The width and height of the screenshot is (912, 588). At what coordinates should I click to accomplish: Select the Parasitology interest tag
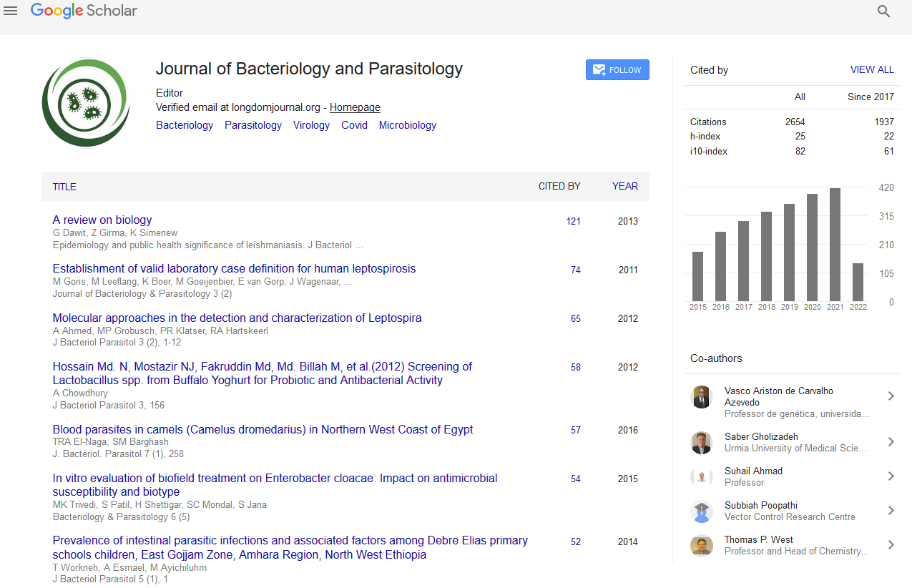click(x=253, y=125)
